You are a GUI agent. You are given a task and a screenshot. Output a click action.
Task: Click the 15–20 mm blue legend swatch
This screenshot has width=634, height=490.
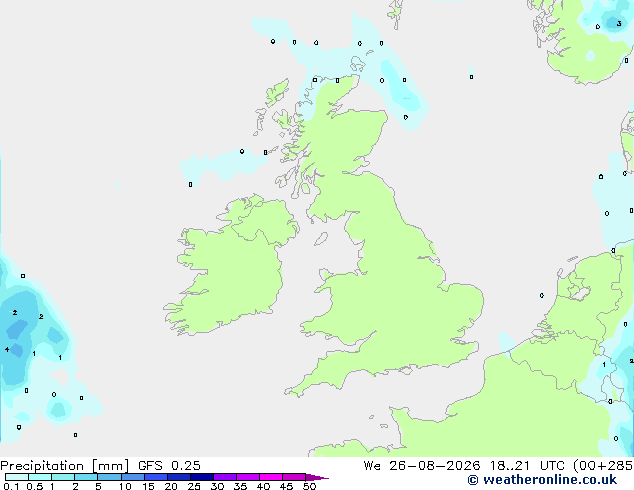pyautogui.click(x=155, y=477)
